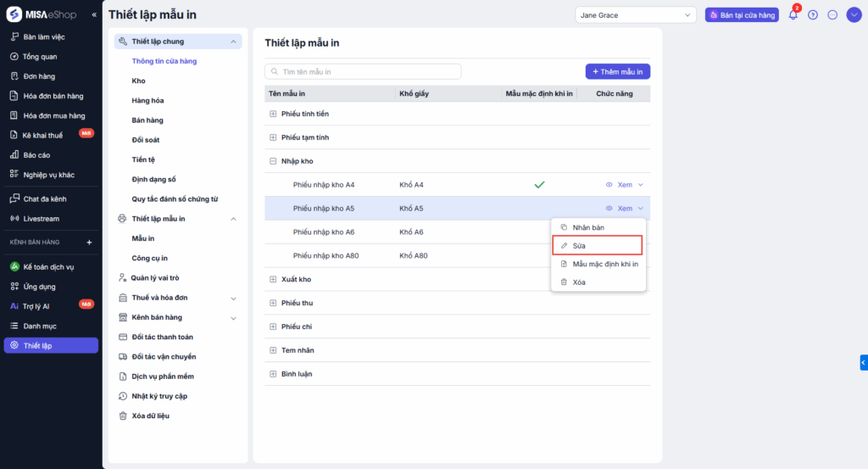
Task: Click the notification bell icon
Action: click(x=793, y=15)
